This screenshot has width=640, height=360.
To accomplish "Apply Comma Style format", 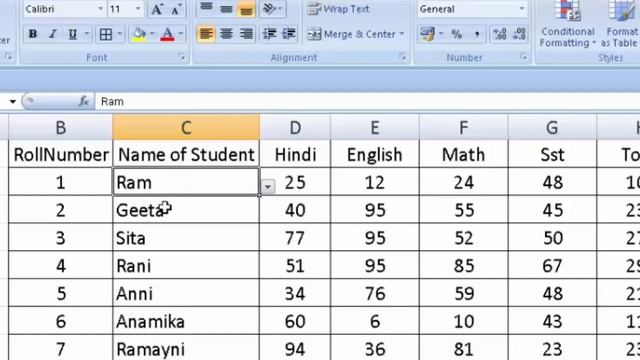I will tap(476, 34).
